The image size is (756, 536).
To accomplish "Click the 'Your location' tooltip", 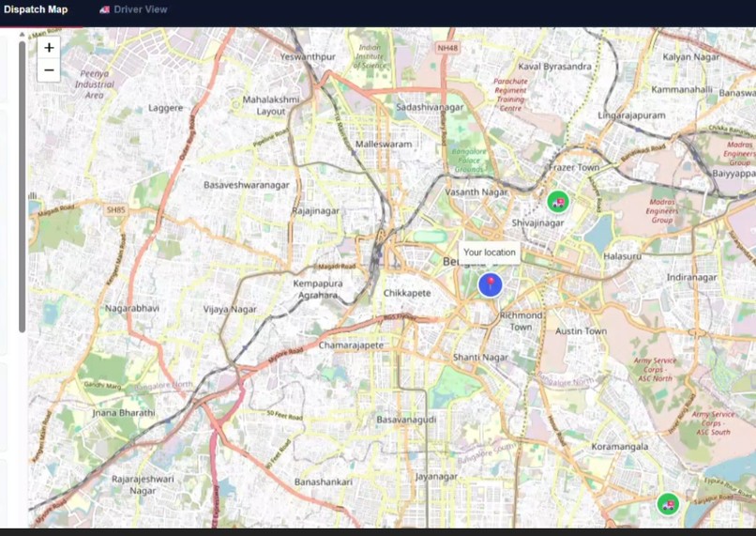I will tap(490, 253).
